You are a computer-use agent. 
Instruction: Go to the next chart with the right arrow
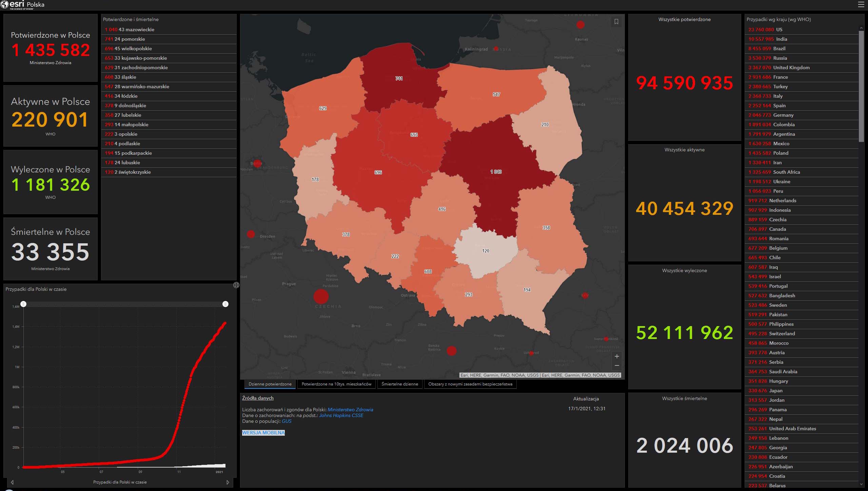point(228,482)
